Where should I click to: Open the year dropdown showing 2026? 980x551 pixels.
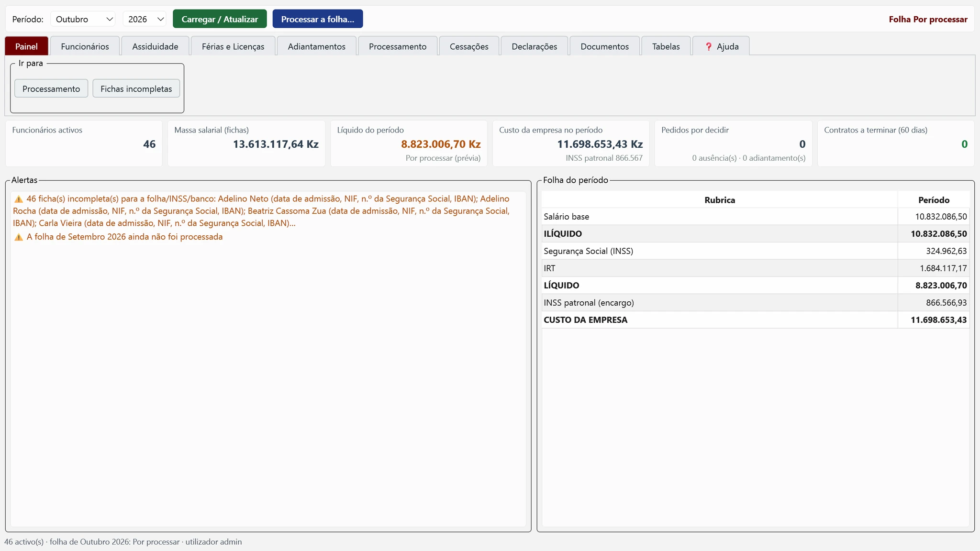[145, 19]
